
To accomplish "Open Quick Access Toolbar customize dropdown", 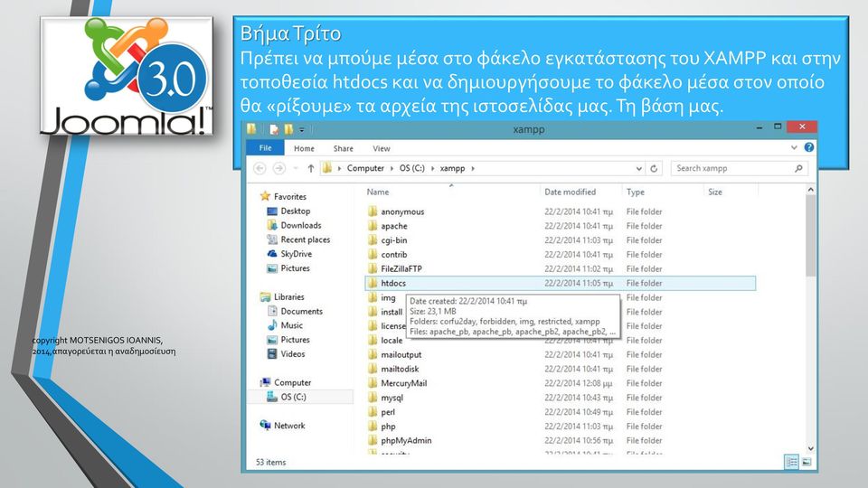I will tap(302, 129).
